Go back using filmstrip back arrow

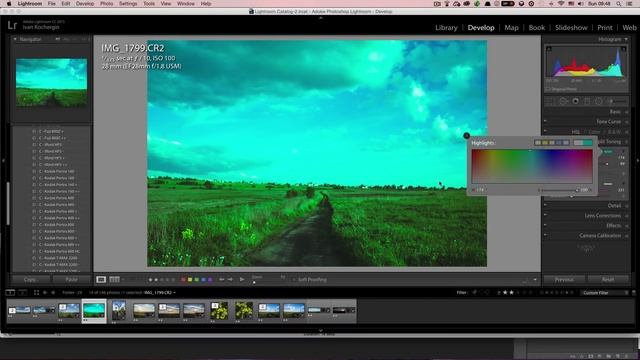45,293
